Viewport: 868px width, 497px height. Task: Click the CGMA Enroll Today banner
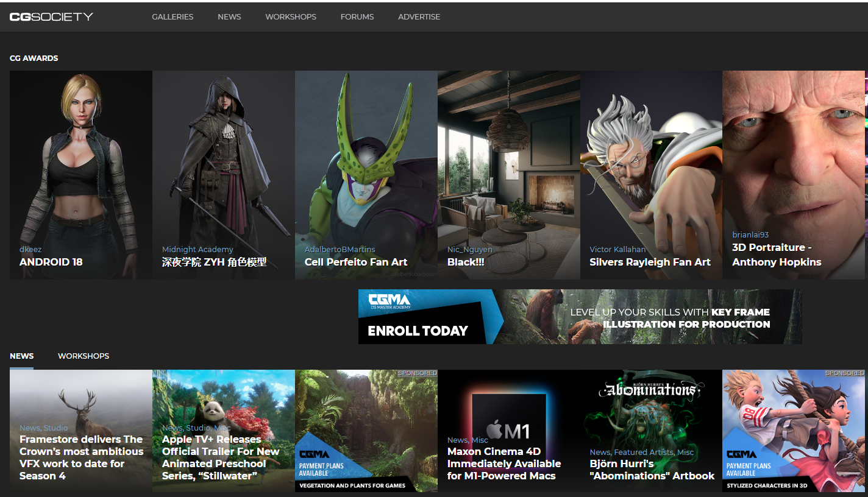click(x=580, y=317)
